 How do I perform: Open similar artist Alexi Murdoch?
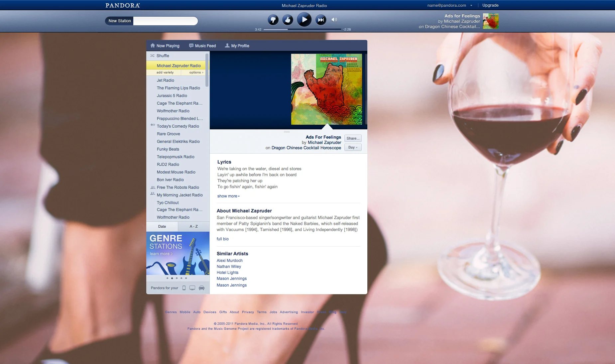(x=230, y=261)
